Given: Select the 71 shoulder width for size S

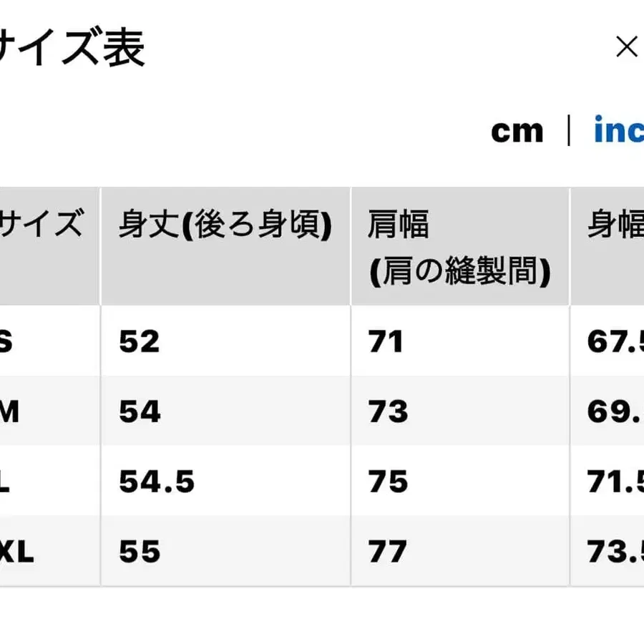Looking at the screenshot, I should point(386,341).
